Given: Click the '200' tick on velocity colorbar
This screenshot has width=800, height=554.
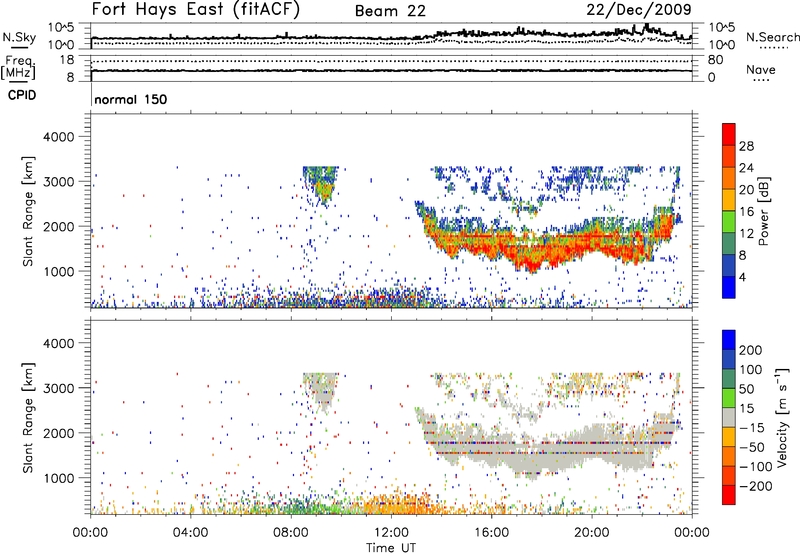Looking at the screenshot, I should click(751, 350).
